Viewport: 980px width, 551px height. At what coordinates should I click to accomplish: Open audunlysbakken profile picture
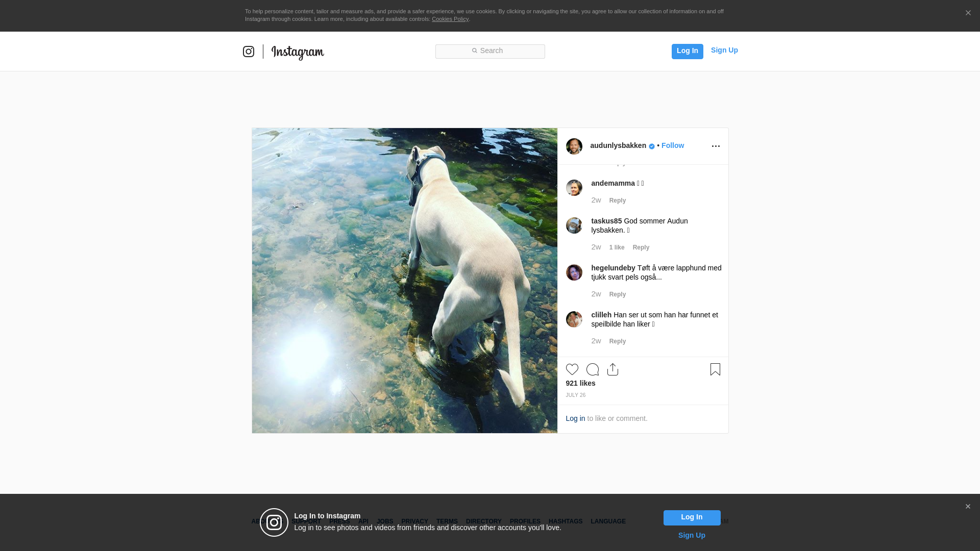(x=574, y=146)
